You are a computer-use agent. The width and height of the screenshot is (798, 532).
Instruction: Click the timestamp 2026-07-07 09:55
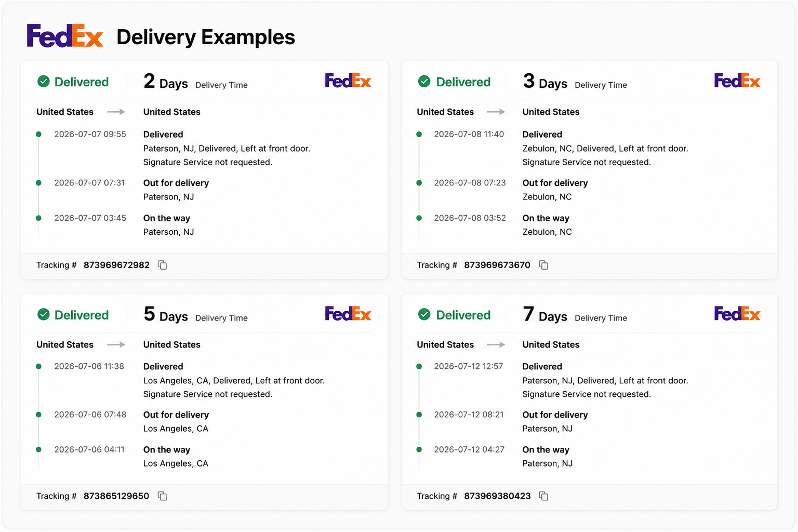pyautogui.click(x=90, y=134)
